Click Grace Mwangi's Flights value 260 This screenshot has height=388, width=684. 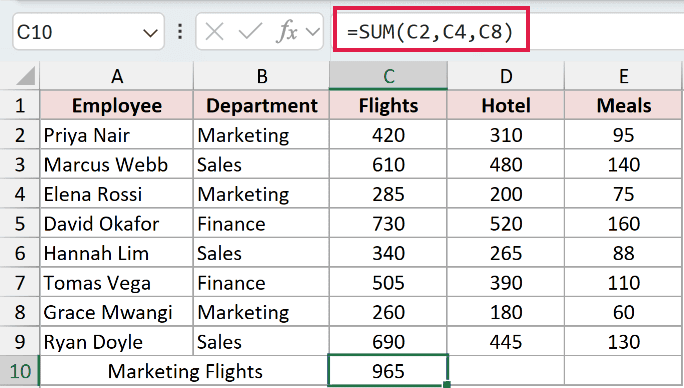tap(388, 312)
